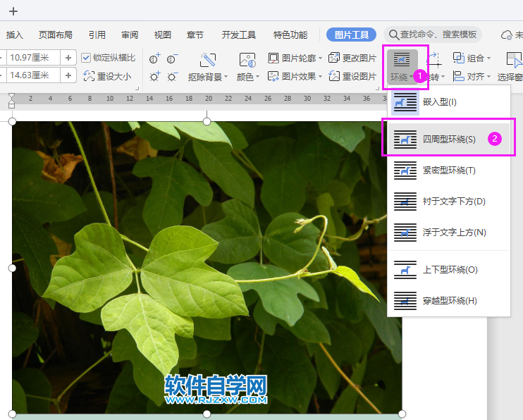Switch to the 章节 tab
The width and height of the screenshot is (523, 420).
(195, 35)
